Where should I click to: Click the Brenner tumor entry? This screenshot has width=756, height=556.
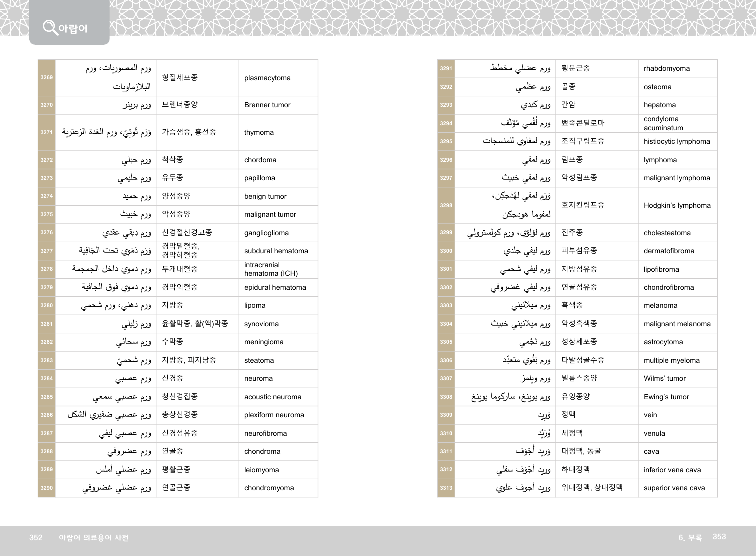coord(267,105)
